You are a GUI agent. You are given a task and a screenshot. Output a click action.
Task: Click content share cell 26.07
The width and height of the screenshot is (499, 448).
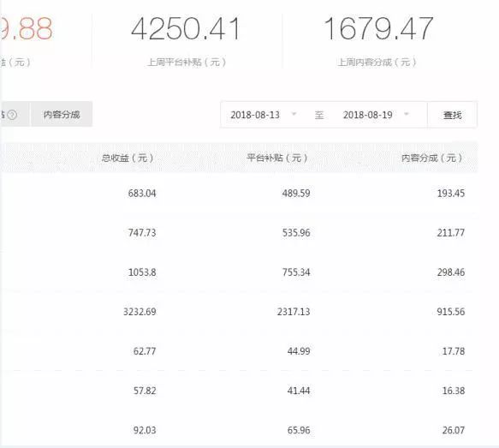tap(454, 430)
